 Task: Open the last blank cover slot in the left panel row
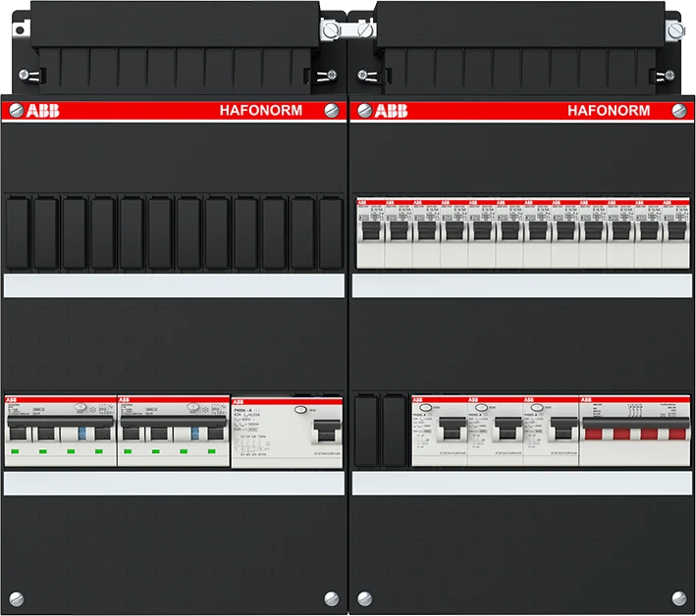331,231
